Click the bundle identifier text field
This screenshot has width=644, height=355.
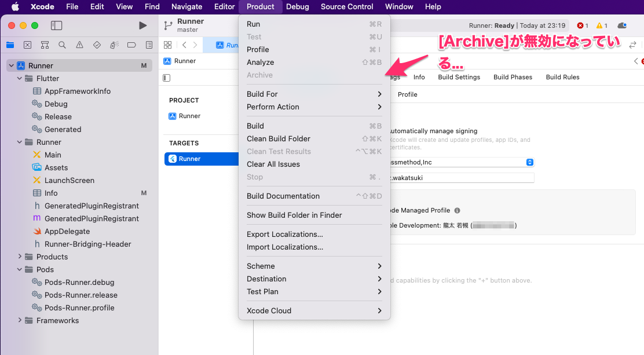coord(461,178)
